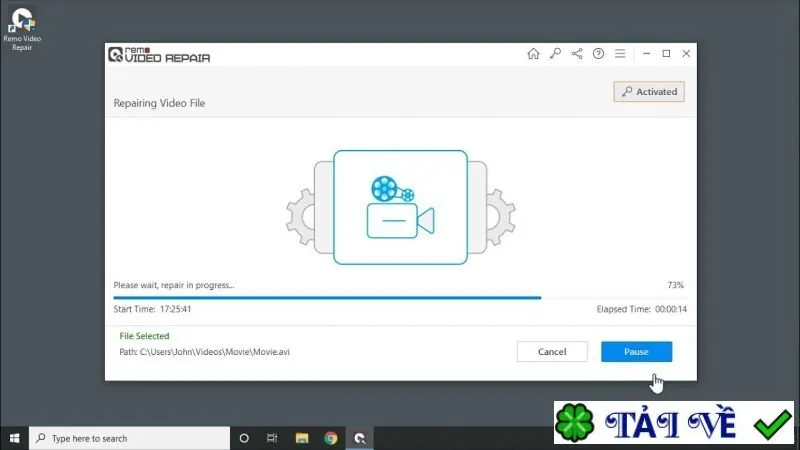Open the hamburger menu icon

(x=620, y=54)
